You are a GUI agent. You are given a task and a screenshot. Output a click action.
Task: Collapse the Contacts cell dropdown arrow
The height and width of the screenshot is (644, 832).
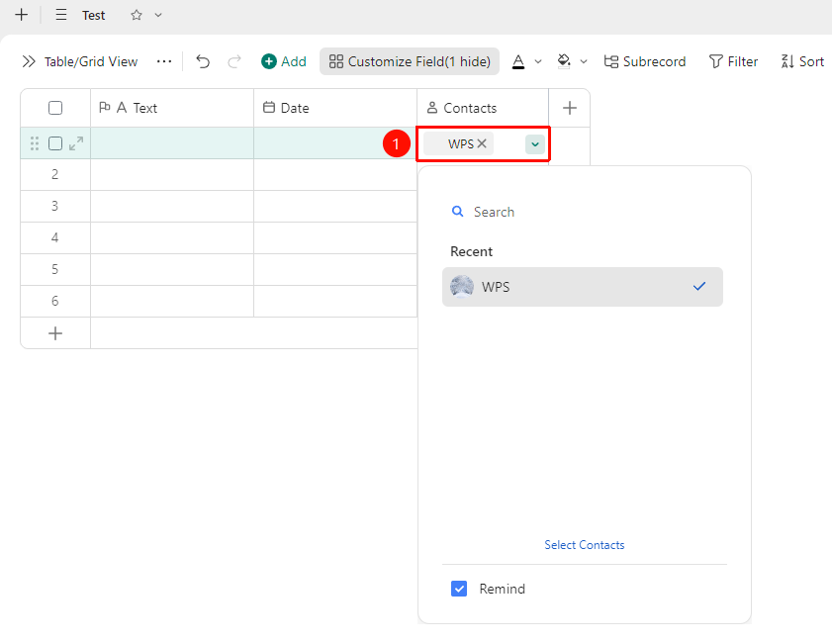(x=535, y=144)
